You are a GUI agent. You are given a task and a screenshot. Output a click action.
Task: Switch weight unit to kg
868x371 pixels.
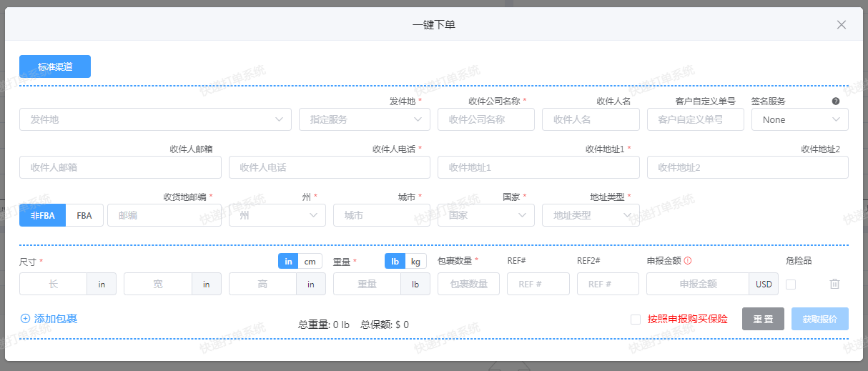pyautogui.click(x=415, y=262)
